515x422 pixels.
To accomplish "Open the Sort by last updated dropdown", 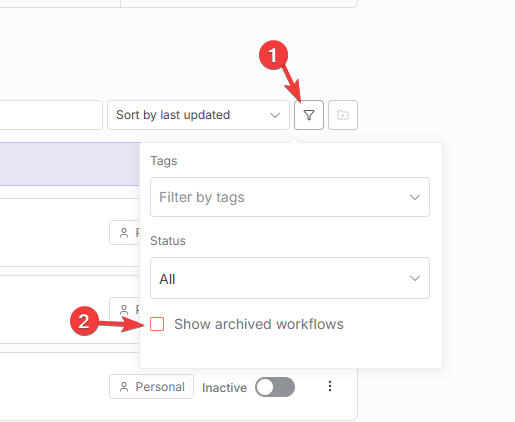I will click(198, 115).
